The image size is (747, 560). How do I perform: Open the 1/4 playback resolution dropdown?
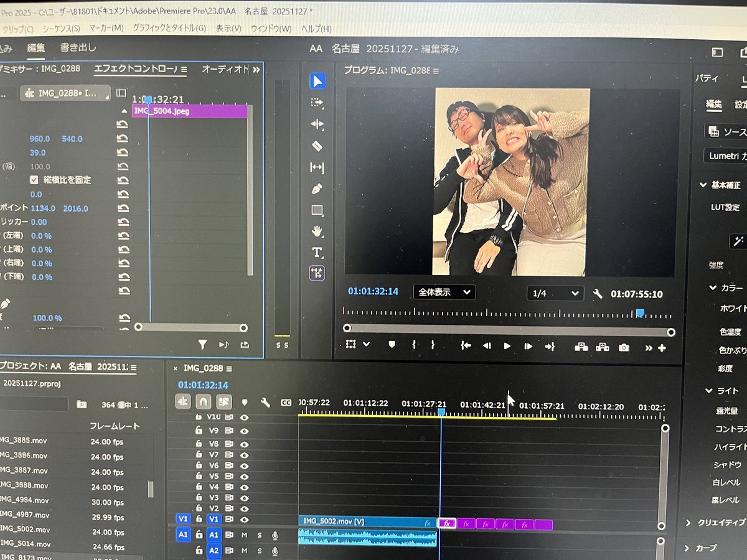555,293
